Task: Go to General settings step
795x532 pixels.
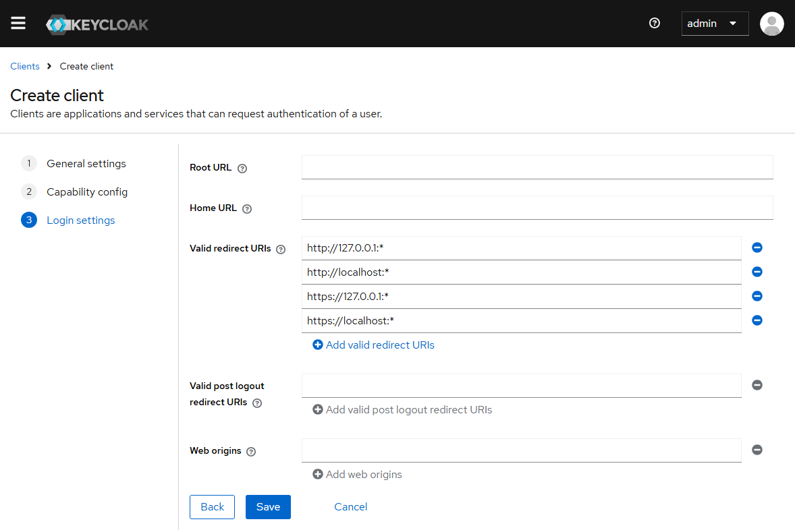Action: (x=86, y=164)
